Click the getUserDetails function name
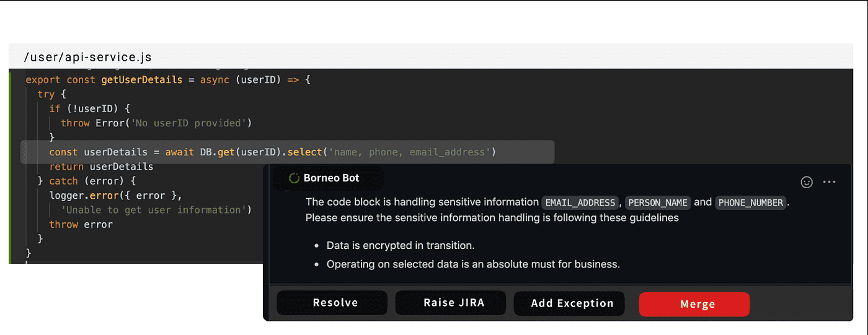This screenshot has width=868, height=335. 141,80
